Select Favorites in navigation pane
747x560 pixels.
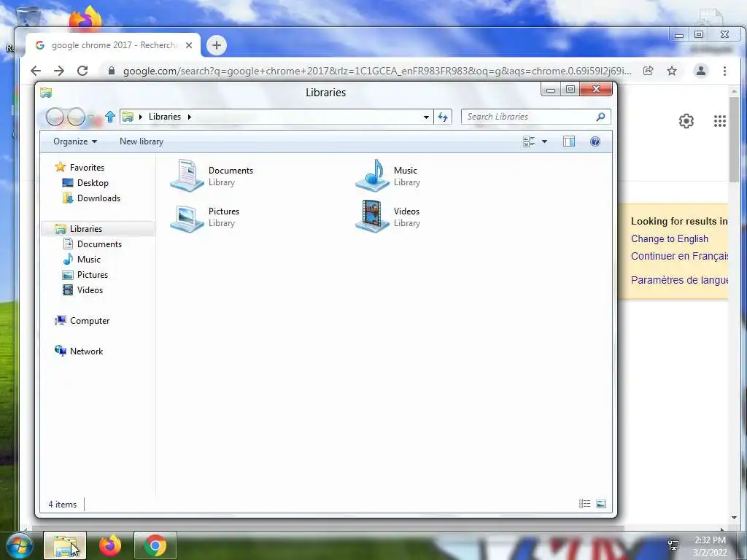click(87, 168)
